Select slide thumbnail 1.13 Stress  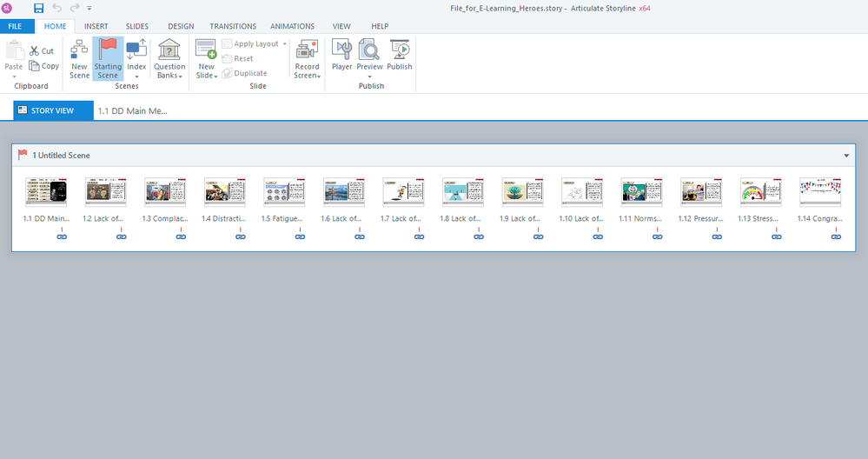click(x=760, y=191)
